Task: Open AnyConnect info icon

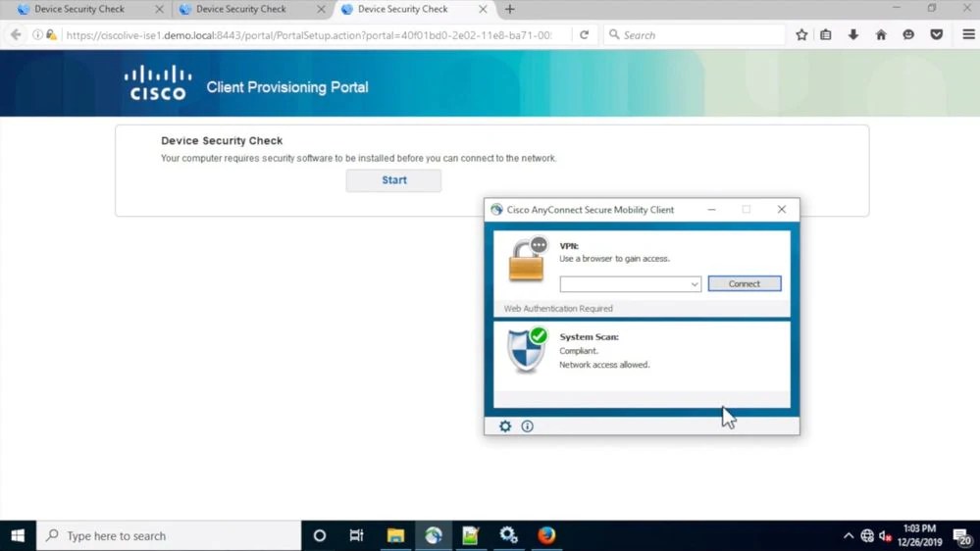Action: tap(527, 426)
